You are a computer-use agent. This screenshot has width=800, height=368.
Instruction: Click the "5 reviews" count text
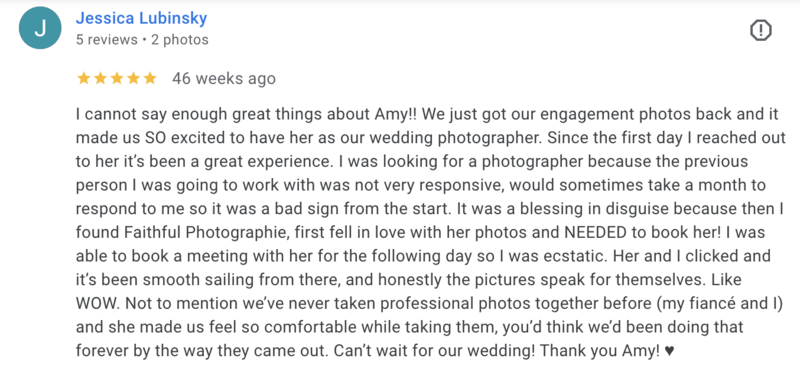click(x=107, y=40)
